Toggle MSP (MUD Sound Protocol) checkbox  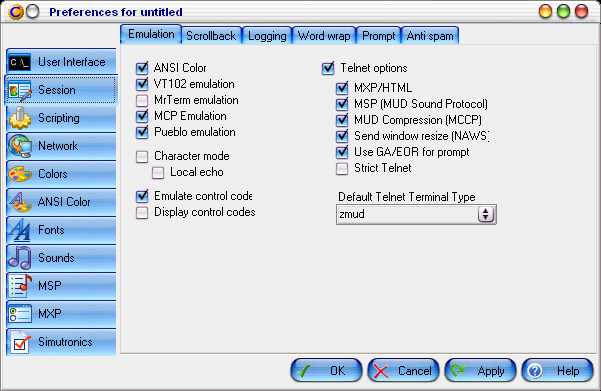point(342,104)
